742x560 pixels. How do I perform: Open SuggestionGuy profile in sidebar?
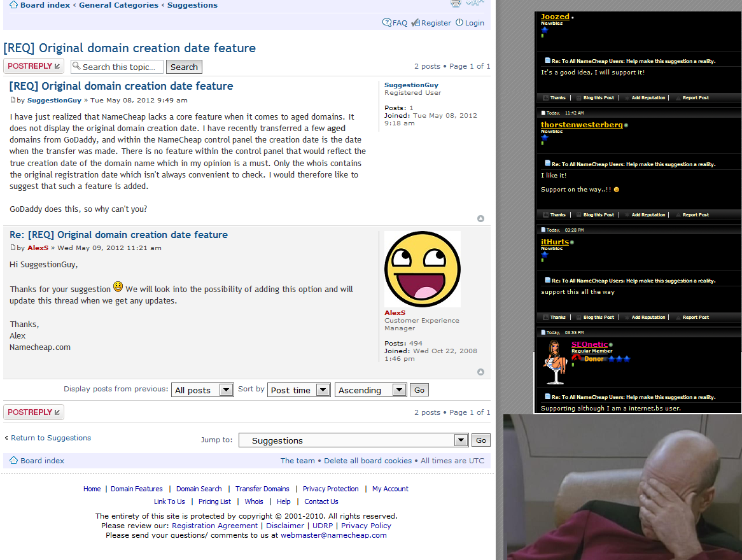pos(411,85)
